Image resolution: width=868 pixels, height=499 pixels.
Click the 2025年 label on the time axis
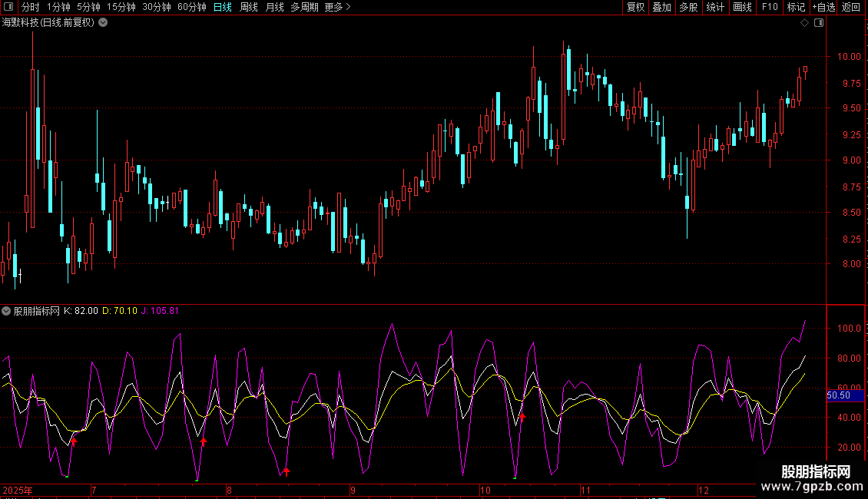pyautogui.click(x=18, y=490)
